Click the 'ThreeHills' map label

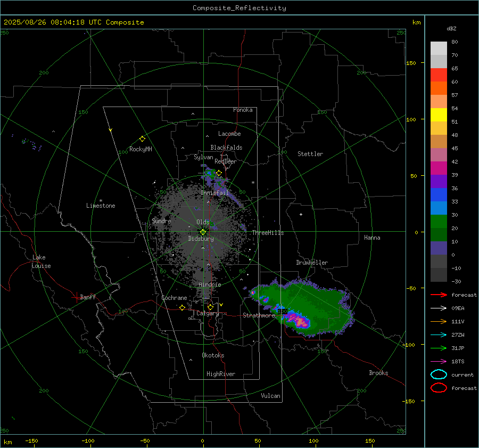(x=268, y=233)
